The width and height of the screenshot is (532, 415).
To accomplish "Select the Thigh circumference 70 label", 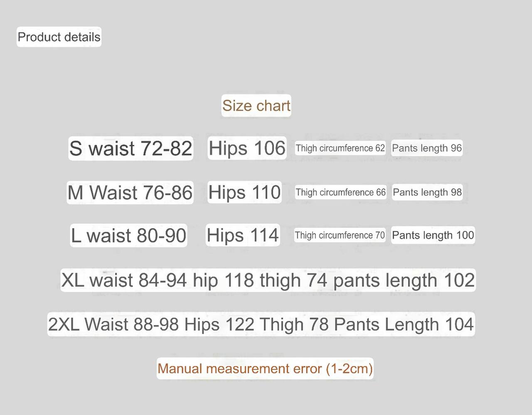I will click(x=340, y=235).
